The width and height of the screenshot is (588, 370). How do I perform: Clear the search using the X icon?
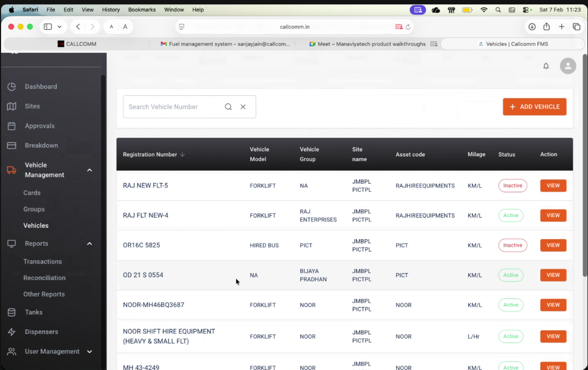[x=243, y=107]
